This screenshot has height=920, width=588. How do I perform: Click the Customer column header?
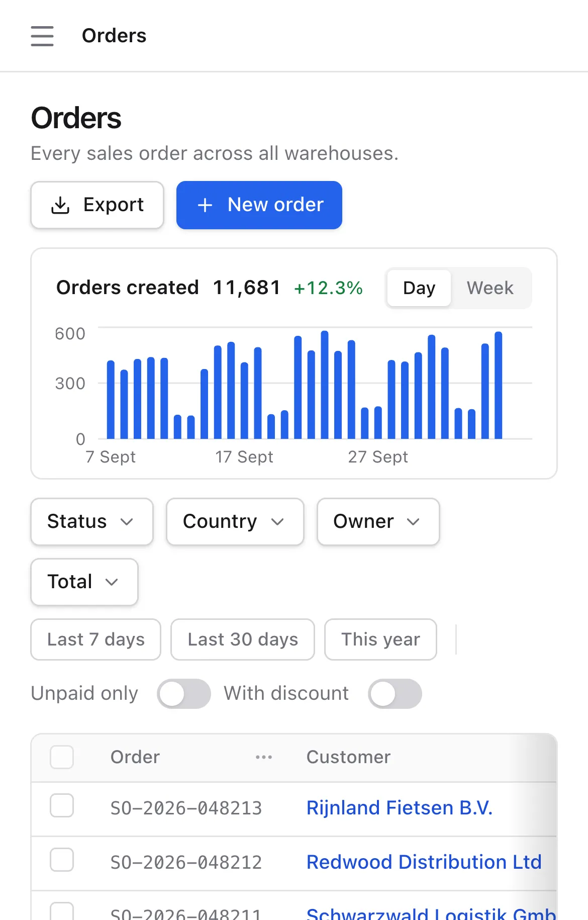point(348,757)
